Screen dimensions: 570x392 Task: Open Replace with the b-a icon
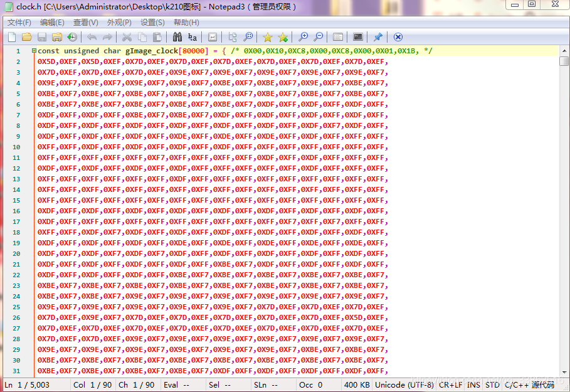(193, 37)
